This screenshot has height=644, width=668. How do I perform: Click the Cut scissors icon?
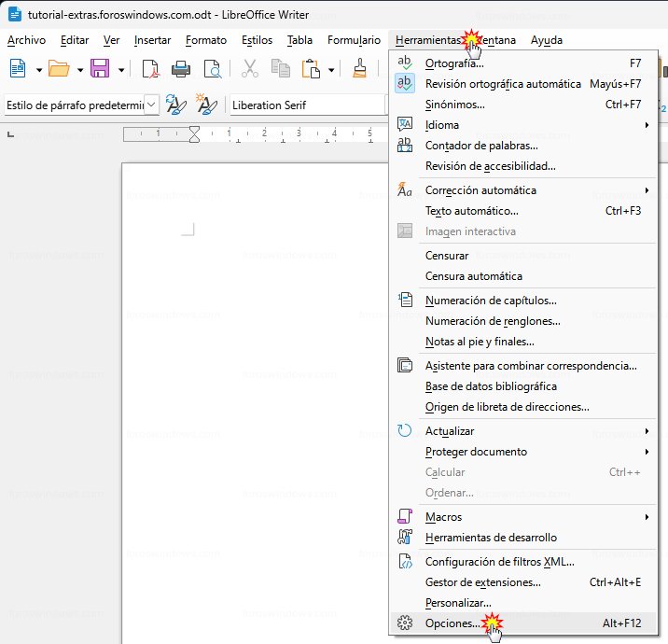pyautogui.click(x=250, y=69)
